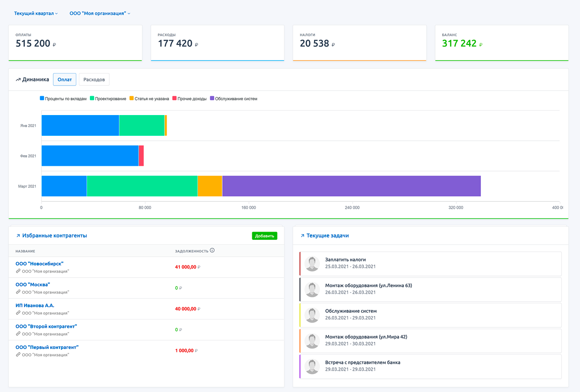Click avatar of Встреча с представителем банка task
This screenshot has height=392, width=580.
tap(313, 366)
